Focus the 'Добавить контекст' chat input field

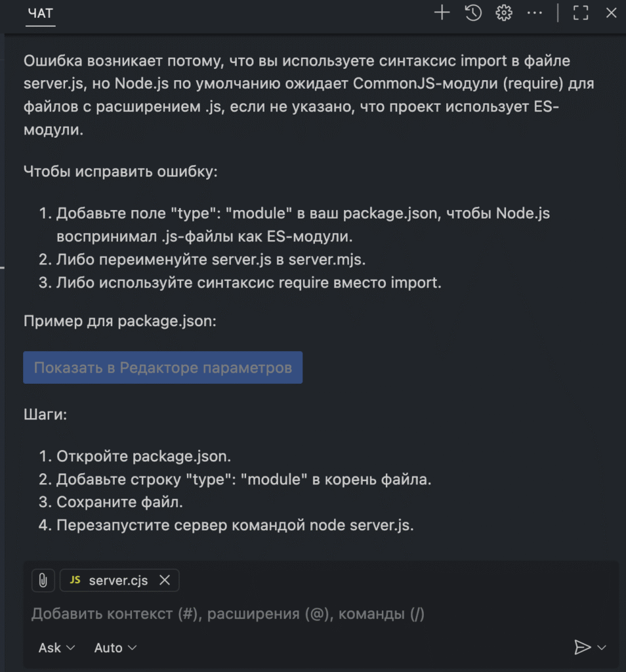pyautogui.click(x=262, y=614)
